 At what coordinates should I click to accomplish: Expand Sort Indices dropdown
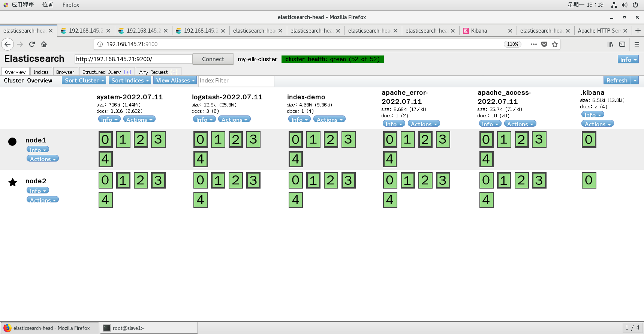(130, 80)
